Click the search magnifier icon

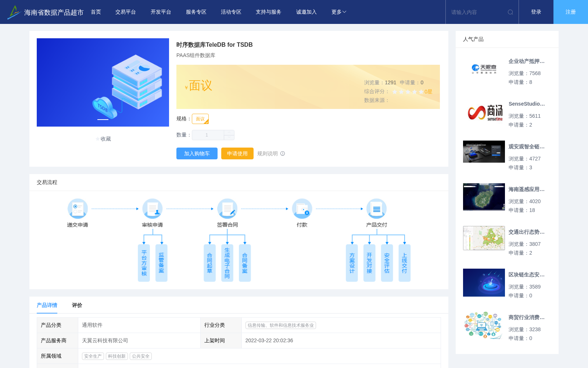(510, 12)
